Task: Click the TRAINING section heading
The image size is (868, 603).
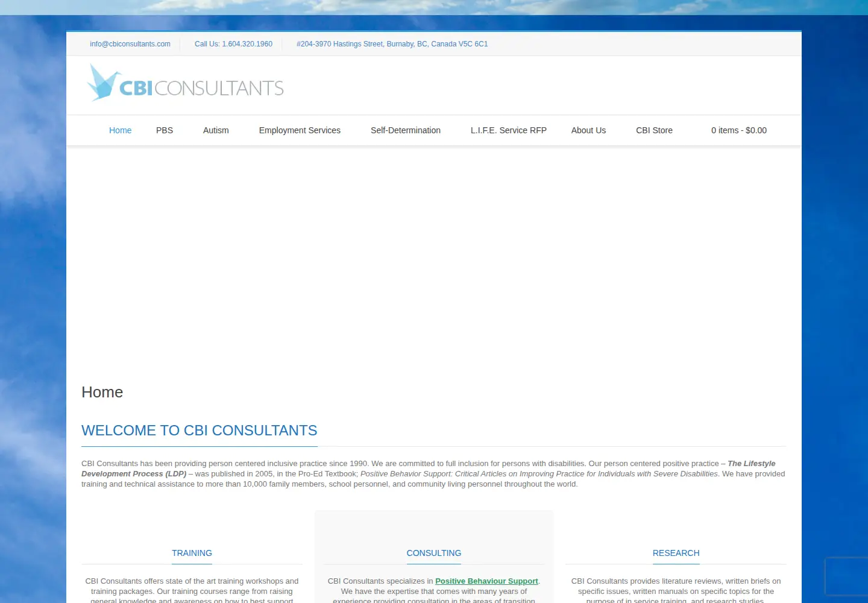Action: pos(192,553)
